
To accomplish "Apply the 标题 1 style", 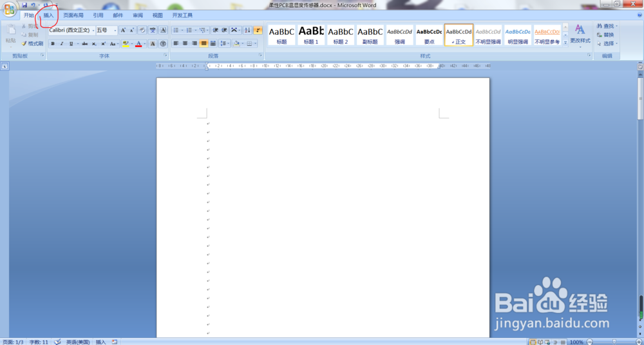I will pyautogui.click(x=311, y=35).
